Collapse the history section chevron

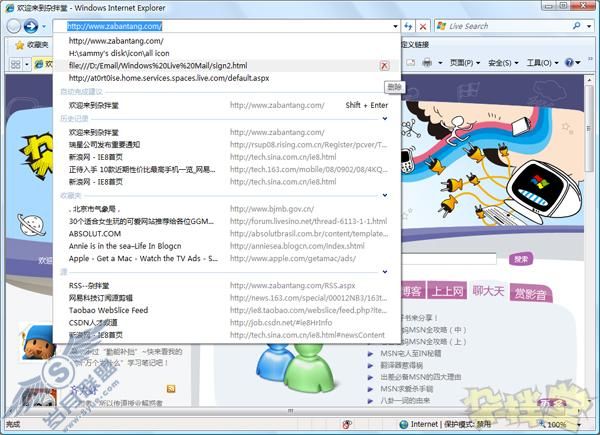[x=385, y=119]
